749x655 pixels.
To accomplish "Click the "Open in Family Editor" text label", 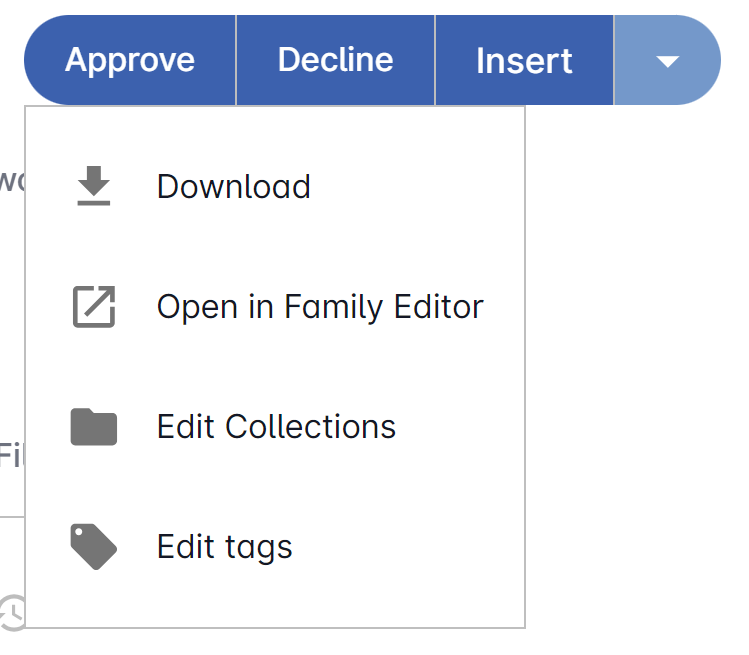I will (x=319, y=307).
